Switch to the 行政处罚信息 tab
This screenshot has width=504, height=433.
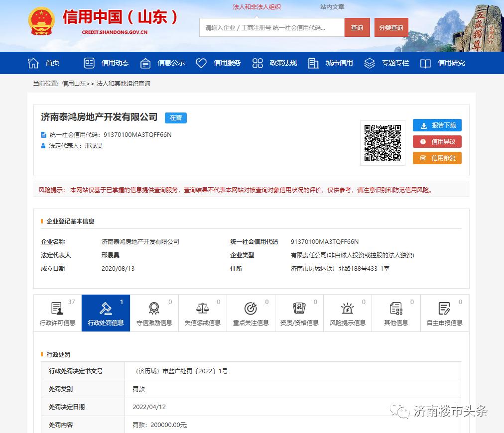[105, 313]
